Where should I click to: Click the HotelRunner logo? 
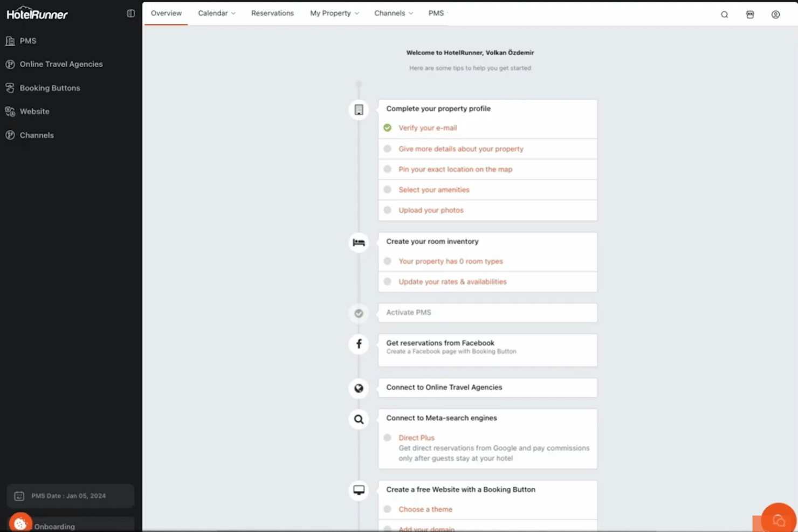[x=37, y=13]
